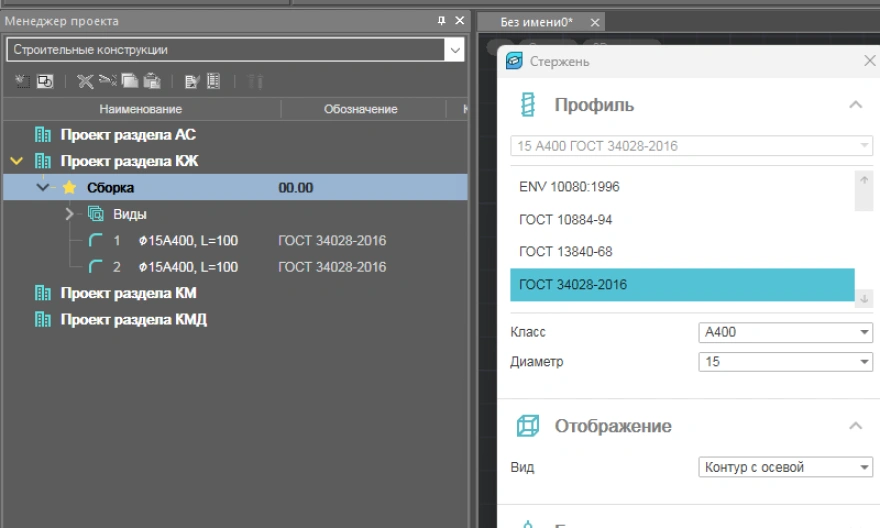Collapse the Профиль section
This screenshot has height=528, width=880.
point(855,105)
